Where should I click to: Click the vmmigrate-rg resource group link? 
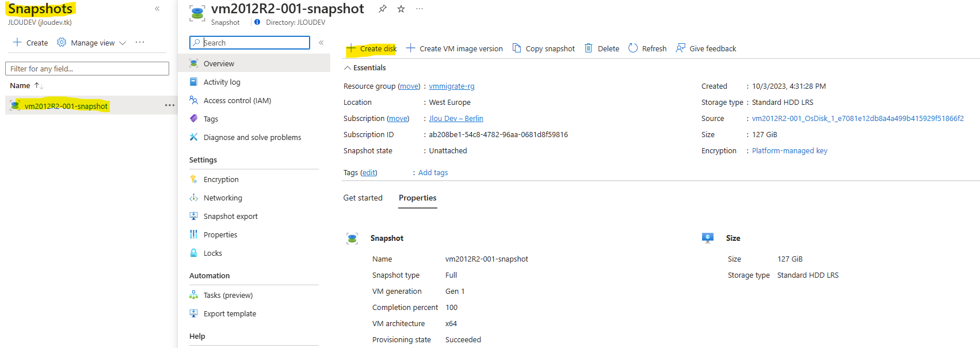[x=452, y=86]
